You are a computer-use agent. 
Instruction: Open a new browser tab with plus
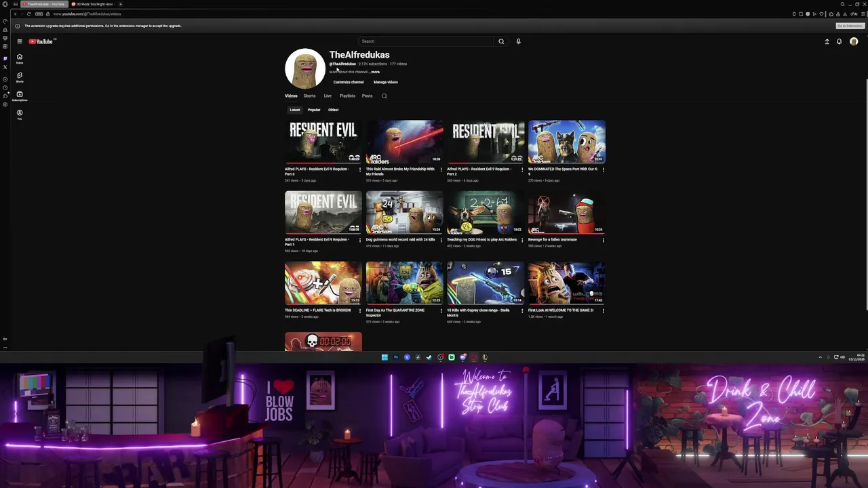[x=120, y=4]
